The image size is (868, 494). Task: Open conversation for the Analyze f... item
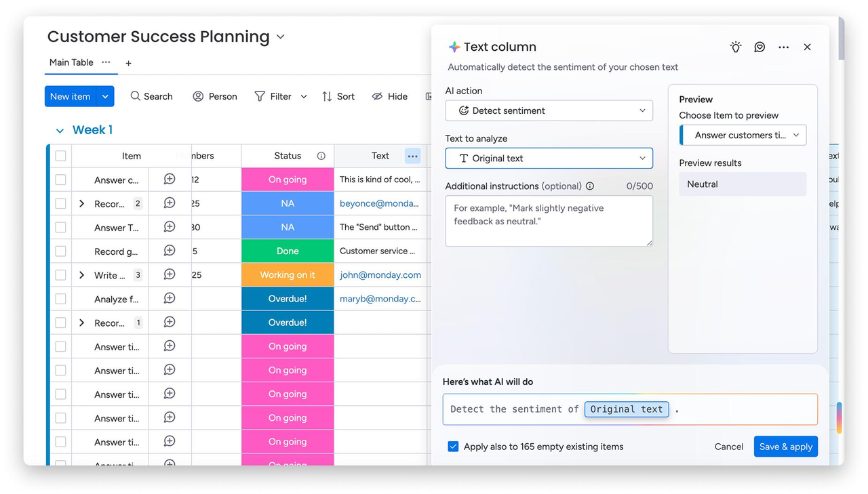point(170,298)
